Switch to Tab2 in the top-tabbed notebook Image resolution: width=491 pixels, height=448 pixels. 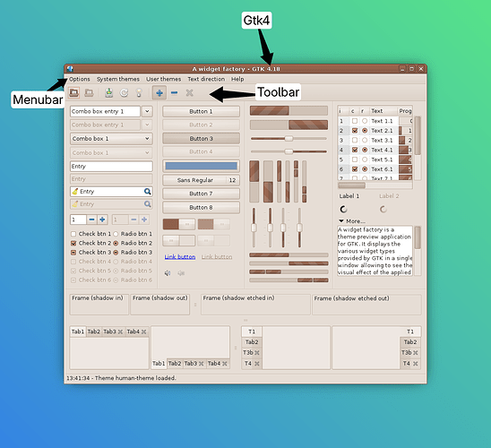[x=94, y=332]
